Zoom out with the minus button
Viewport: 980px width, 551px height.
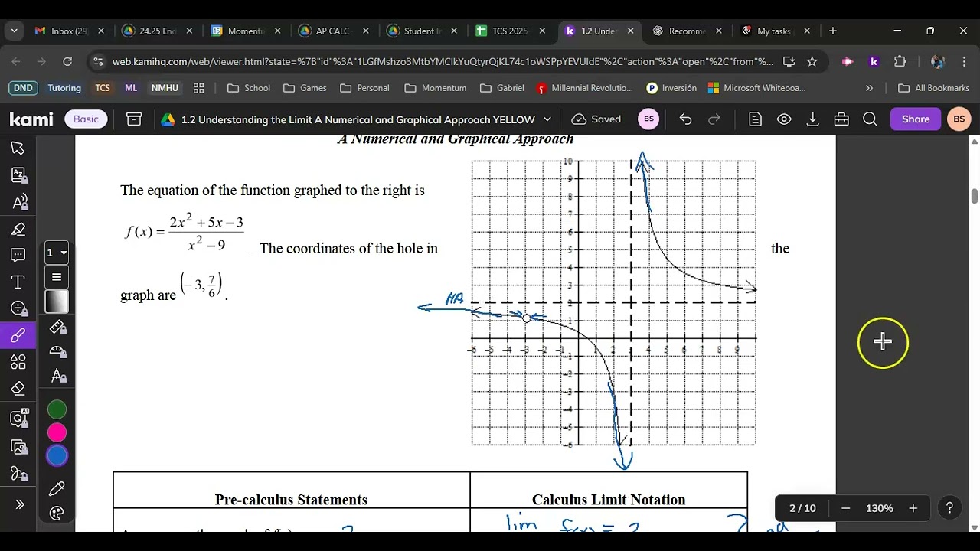tap(846, 508)
